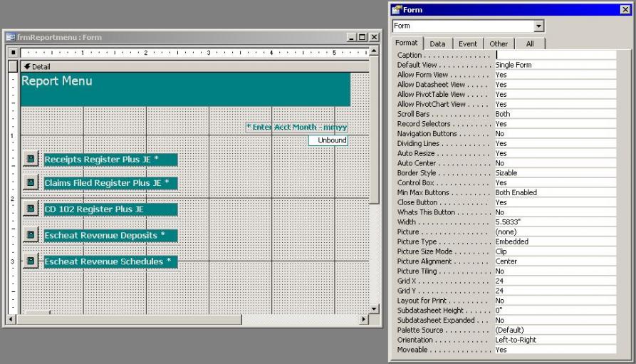Click the button icon beside Escheat Revenue Schedules
Screen dimensions: 636x364
[x=31, y=261]
